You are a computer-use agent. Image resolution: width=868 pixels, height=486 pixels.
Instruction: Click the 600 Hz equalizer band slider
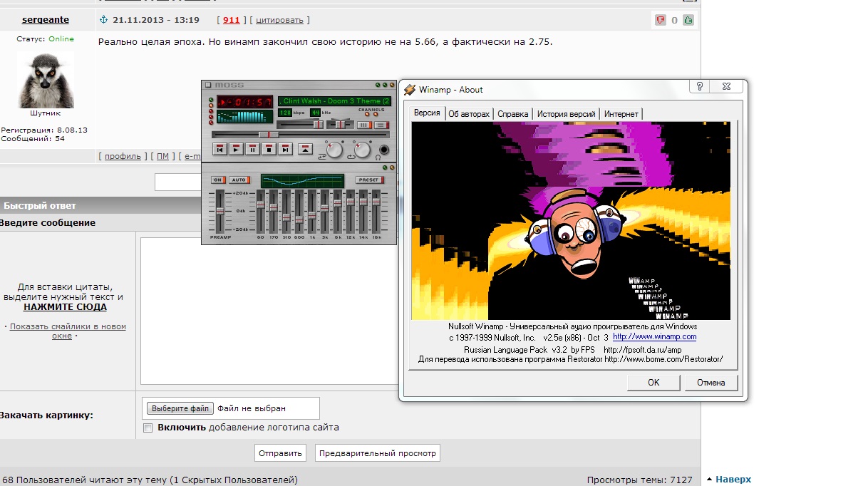(x=299, y=212)
